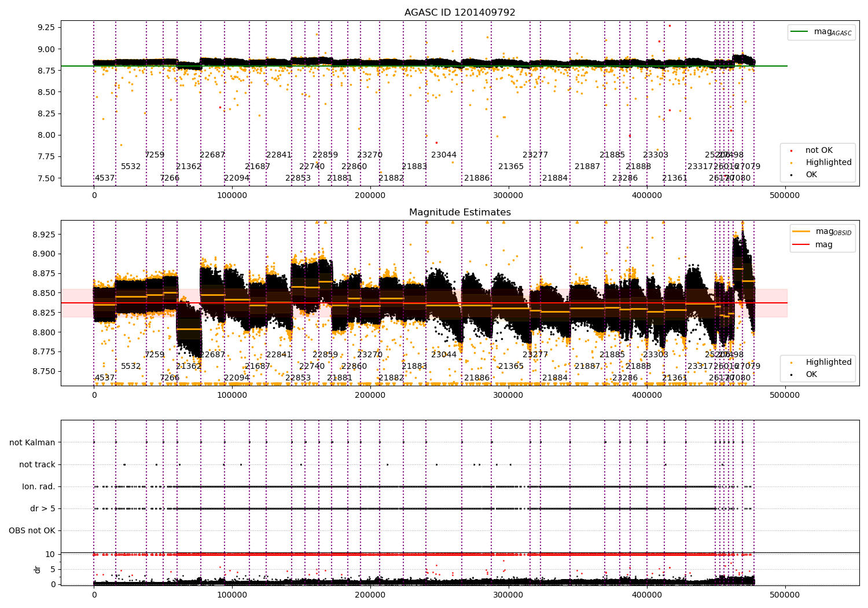
Task: Click obsid label "5532" in top plot
Action: 131,166
